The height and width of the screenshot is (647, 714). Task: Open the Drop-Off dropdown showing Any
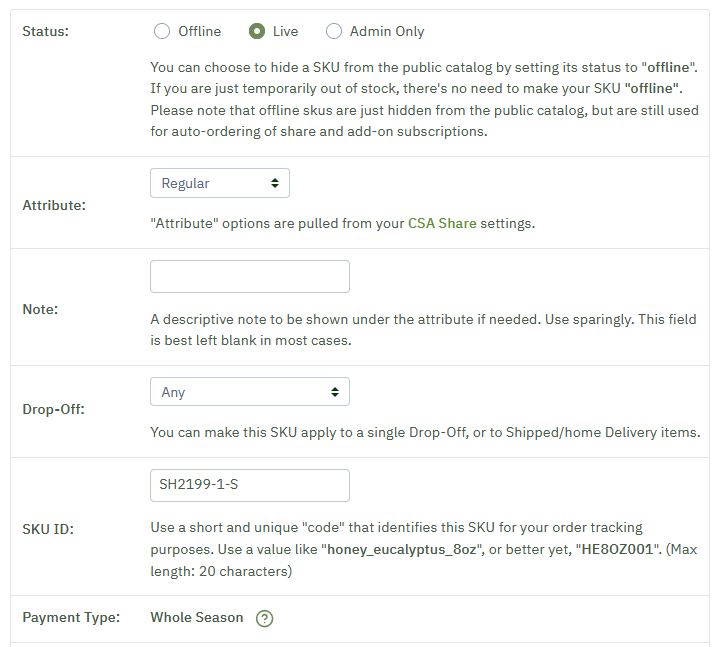pos(250,392)
